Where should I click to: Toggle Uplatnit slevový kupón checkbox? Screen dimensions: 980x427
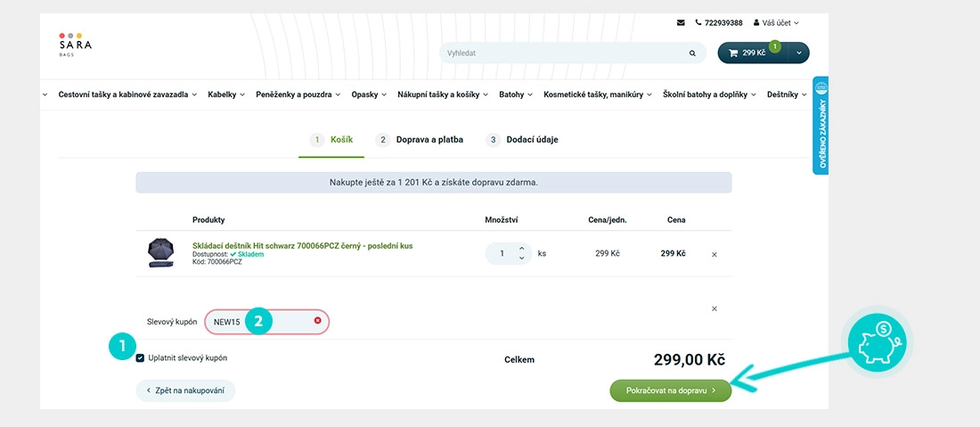(x=140, y=358)
